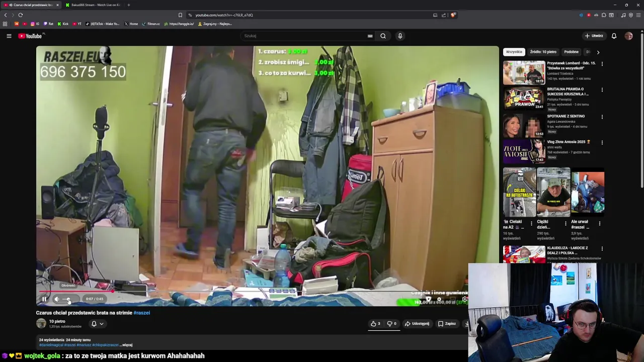Bookmark this page from the address bar

tap(180, 15)
